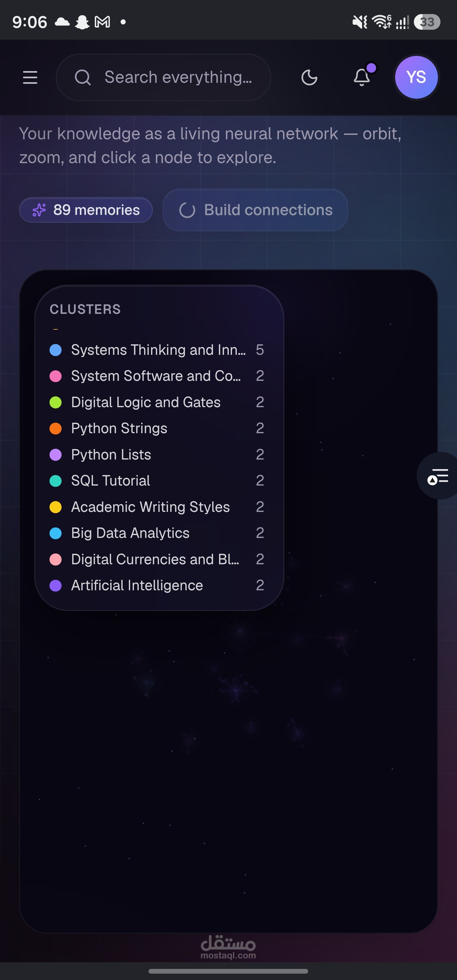Click the Build connections button
The image size is (457, 980).
tap(255, 210)
